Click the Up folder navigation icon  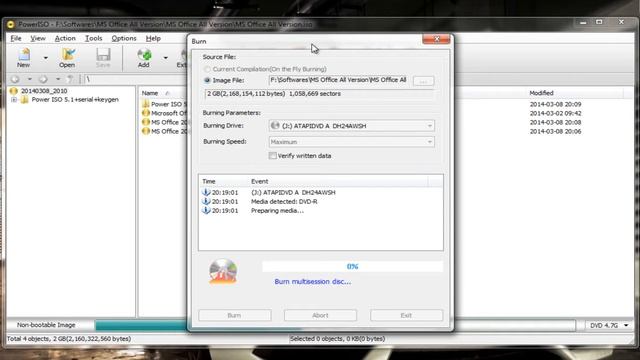pos(71,79)
